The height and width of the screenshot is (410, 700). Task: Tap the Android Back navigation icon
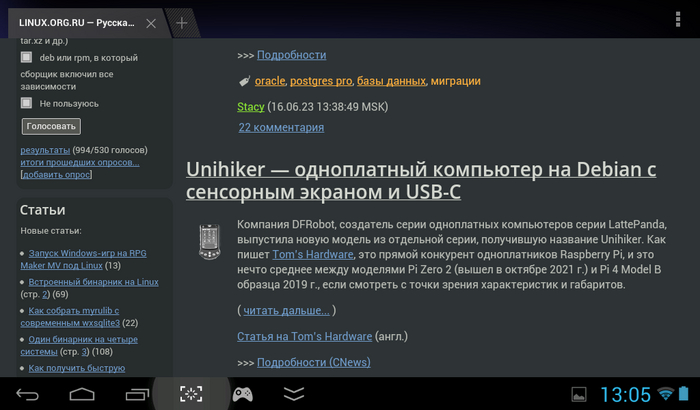(x=27, y=394)
